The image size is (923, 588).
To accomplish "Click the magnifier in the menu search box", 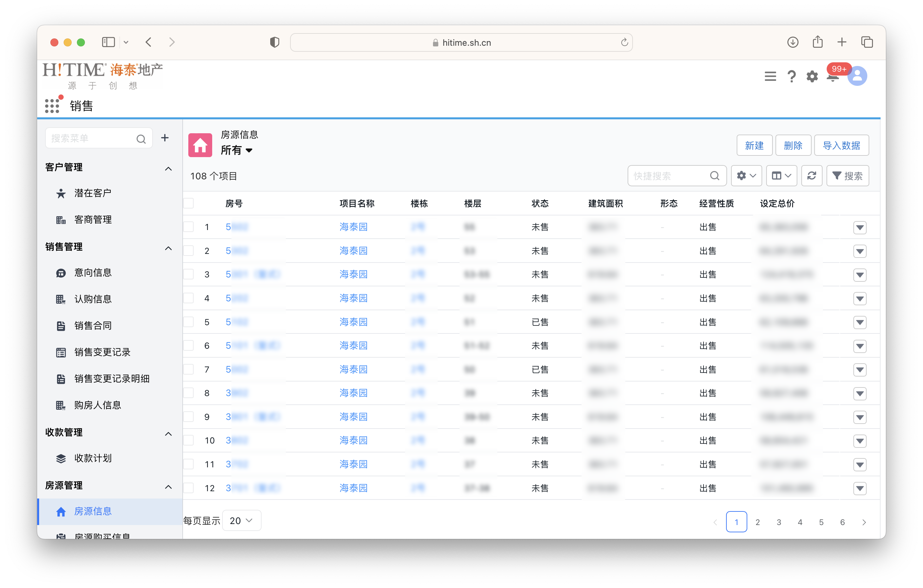I will [141, 138].
